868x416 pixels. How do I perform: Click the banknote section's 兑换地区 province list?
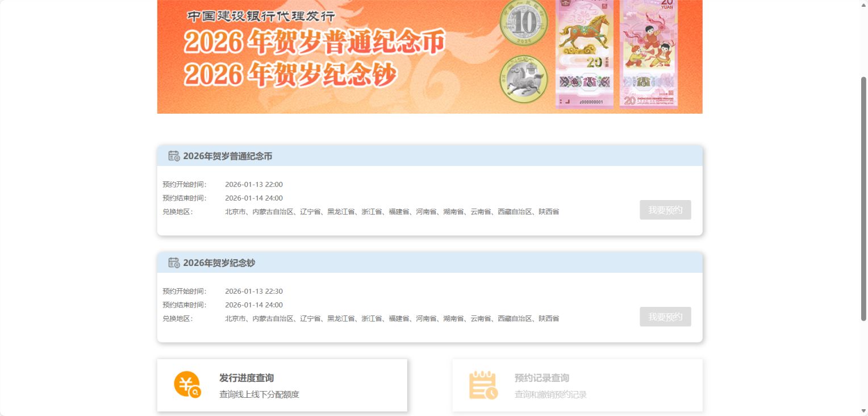point(392,319)
